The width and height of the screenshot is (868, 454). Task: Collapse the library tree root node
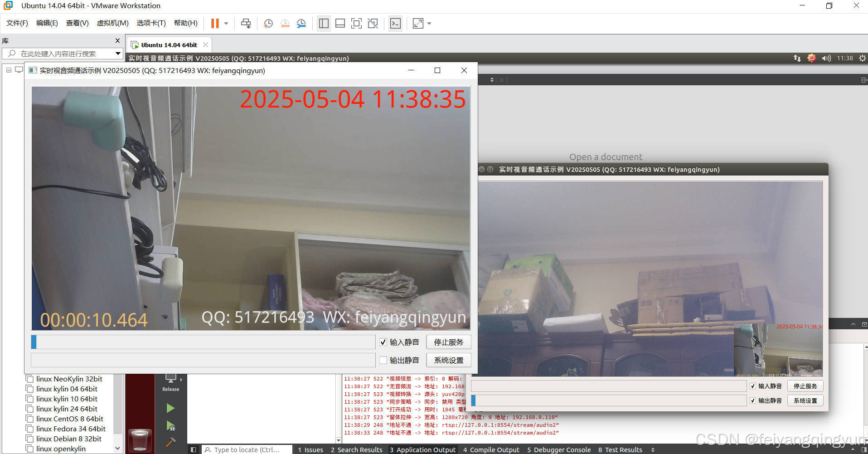(9, 70)
